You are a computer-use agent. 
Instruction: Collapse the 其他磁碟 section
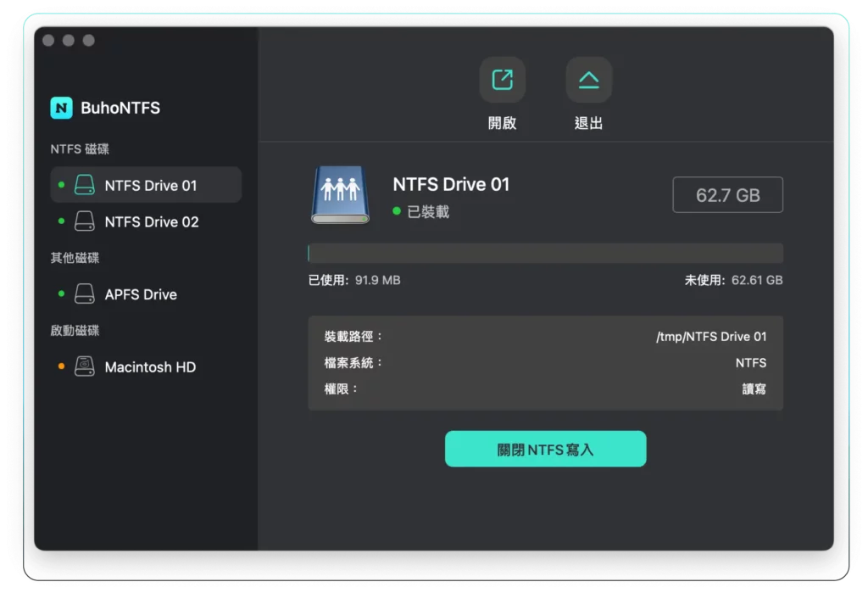click(x=76, y=257)
